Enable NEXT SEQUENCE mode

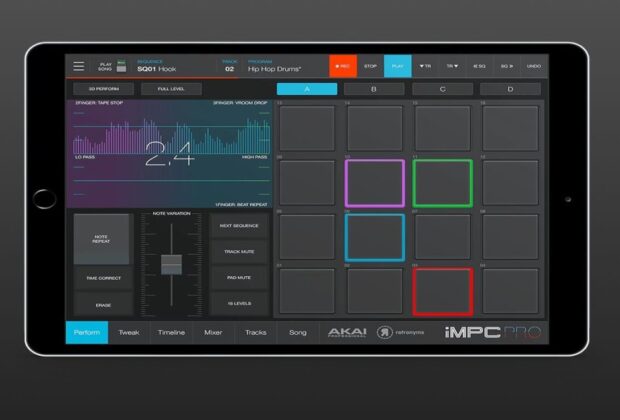point(239,226)
